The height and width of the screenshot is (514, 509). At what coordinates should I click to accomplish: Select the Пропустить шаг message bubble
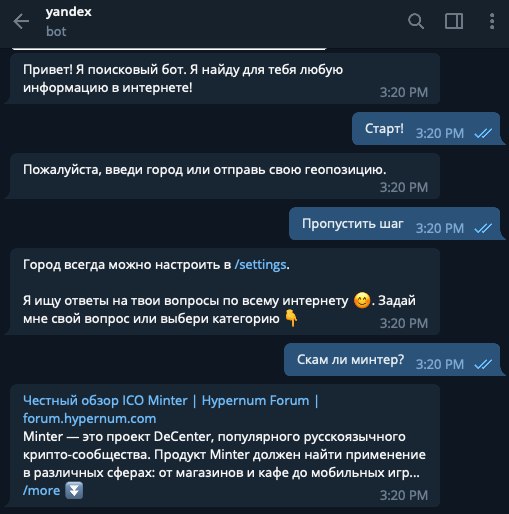tap(395, 224)
